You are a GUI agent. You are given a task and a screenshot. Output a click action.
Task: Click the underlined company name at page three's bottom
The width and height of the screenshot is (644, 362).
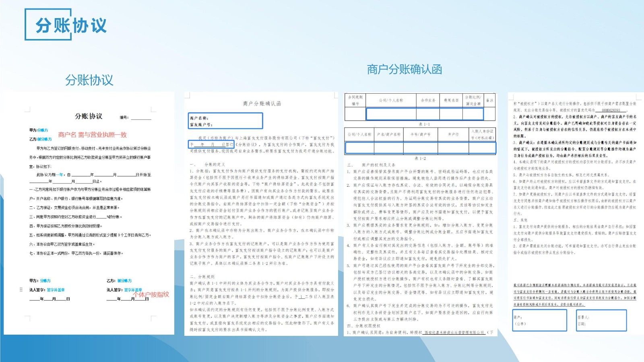point(454,333)
